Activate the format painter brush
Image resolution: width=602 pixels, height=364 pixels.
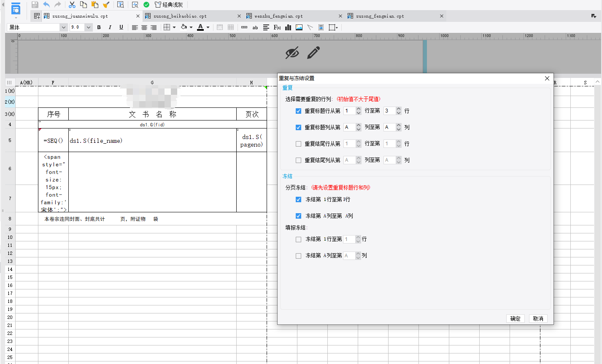[x=106, y=5]
